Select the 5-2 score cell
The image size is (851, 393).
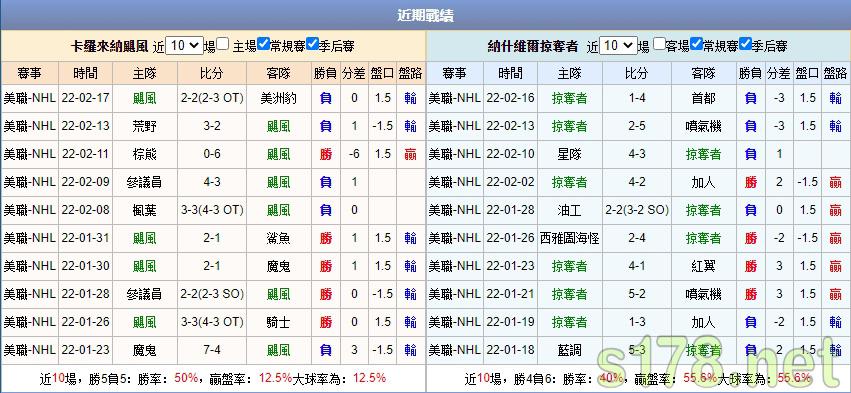(x=637, y=294)
